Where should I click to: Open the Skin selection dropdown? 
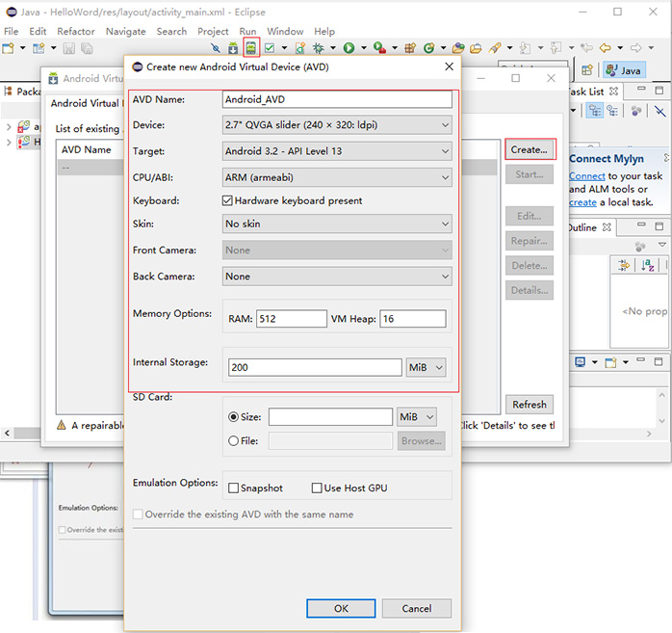pos(336,224)
